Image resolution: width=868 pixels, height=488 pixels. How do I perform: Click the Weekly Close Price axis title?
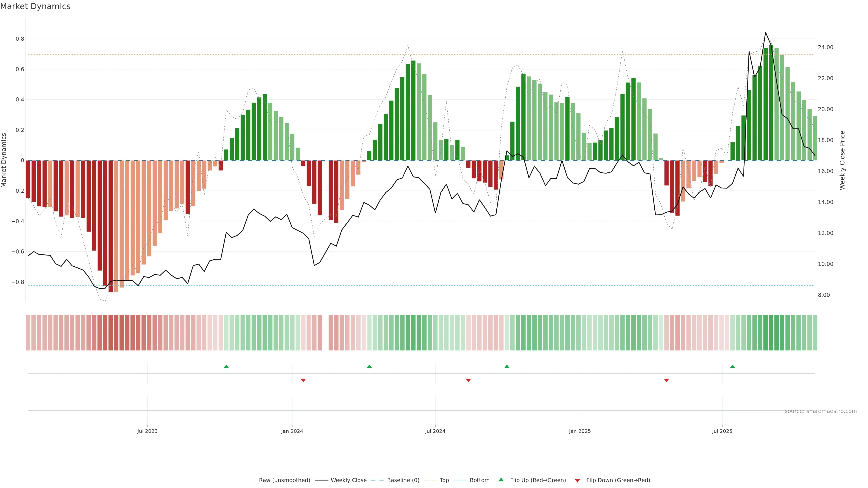[x=842, y=160]
